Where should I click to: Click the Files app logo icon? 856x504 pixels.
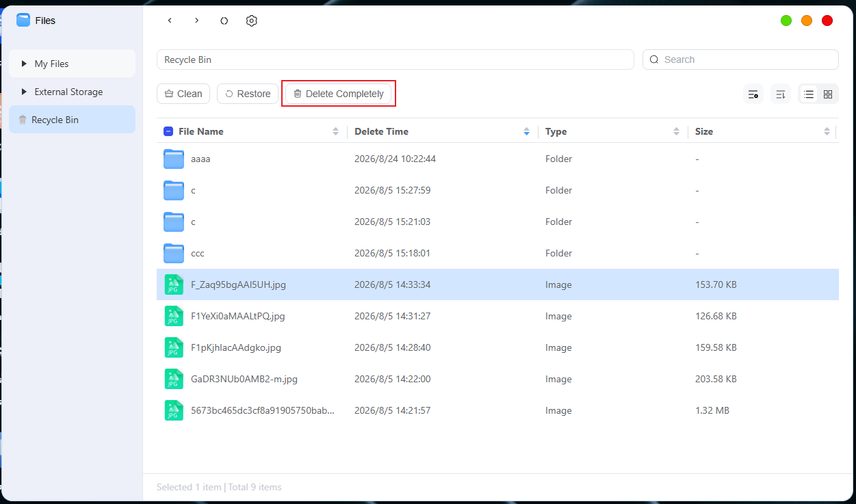[x=23, y=20]
